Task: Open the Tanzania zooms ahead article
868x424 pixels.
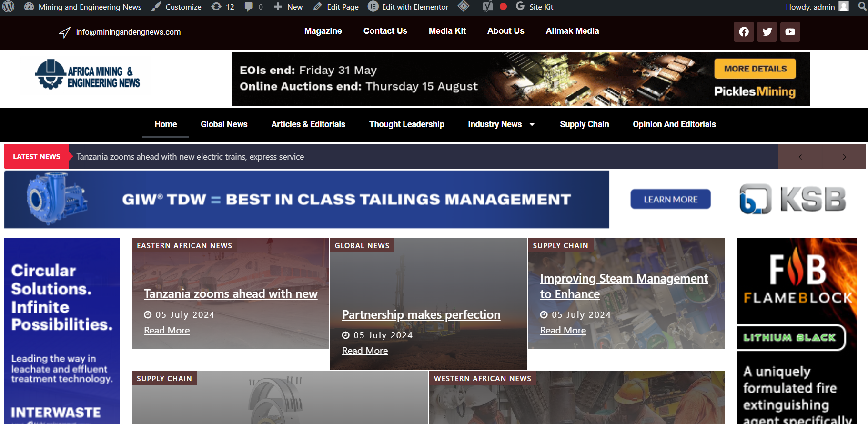Action: click(231, 294)
